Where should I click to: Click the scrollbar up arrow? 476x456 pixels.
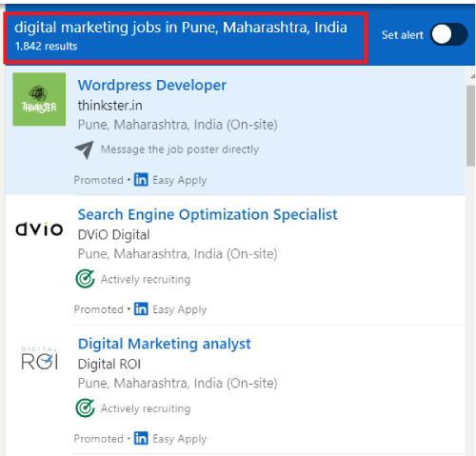tap(472, 76)
